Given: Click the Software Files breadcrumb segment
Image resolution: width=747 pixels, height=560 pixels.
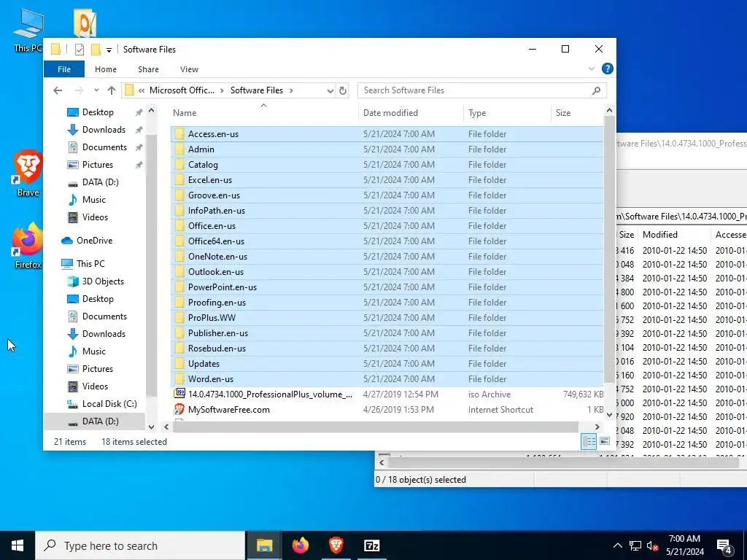Looking at the screenshot, I should point(257,90).
